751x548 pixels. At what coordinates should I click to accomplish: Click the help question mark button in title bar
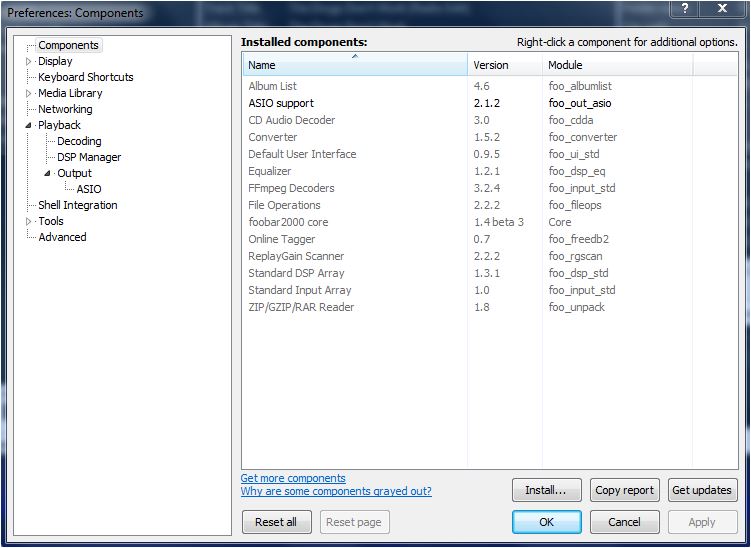click(x=685, y=8)
